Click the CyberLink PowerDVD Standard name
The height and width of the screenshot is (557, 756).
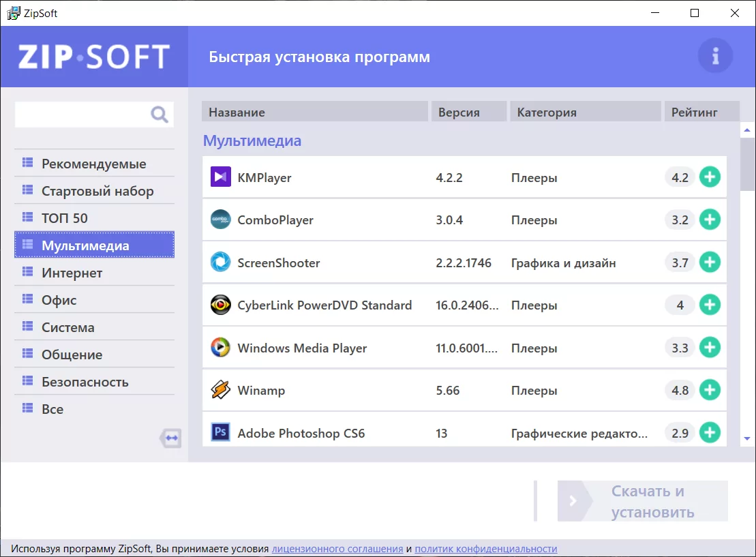coord(324,305)
